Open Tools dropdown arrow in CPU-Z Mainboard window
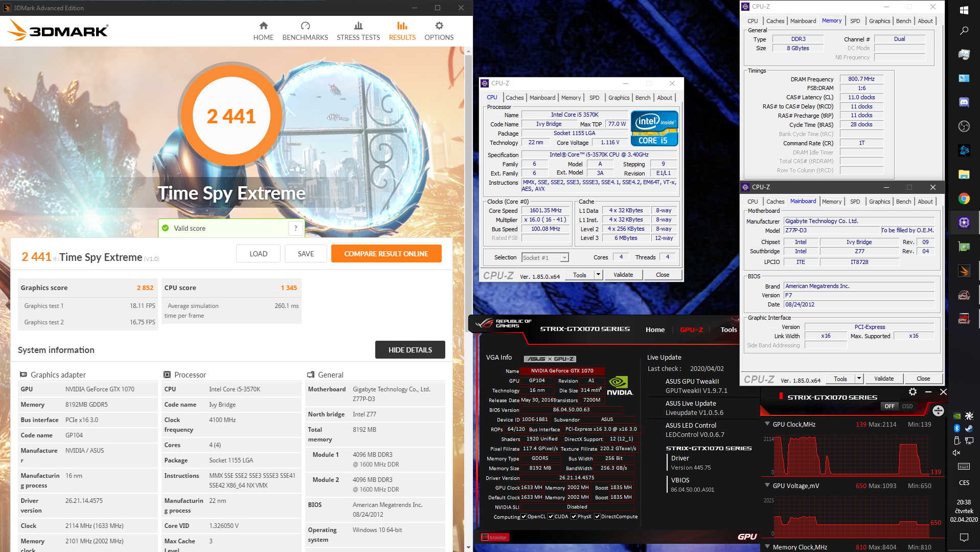This screenshot has height=552, width=980. click(x=859, y=379)
